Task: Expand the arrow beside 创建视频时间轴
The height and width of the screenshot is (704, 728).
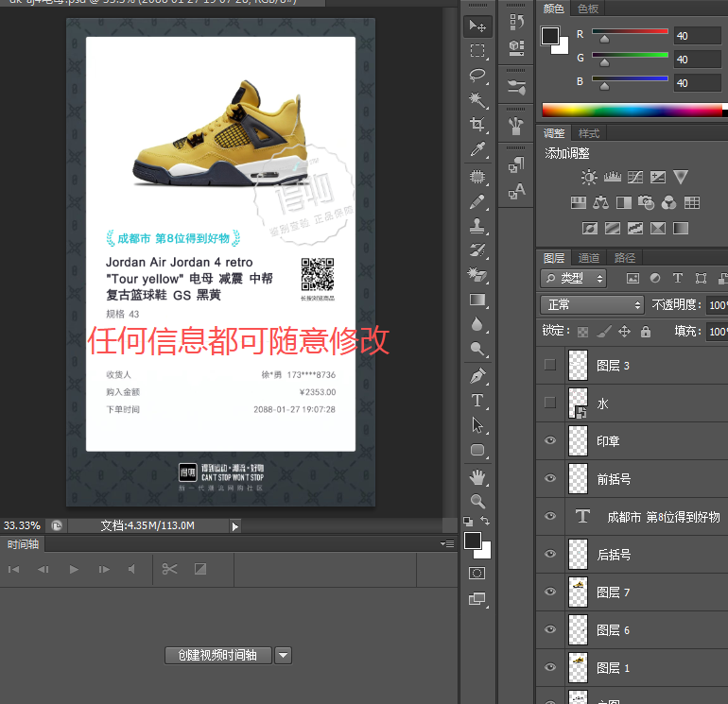Action: point(283,656)
